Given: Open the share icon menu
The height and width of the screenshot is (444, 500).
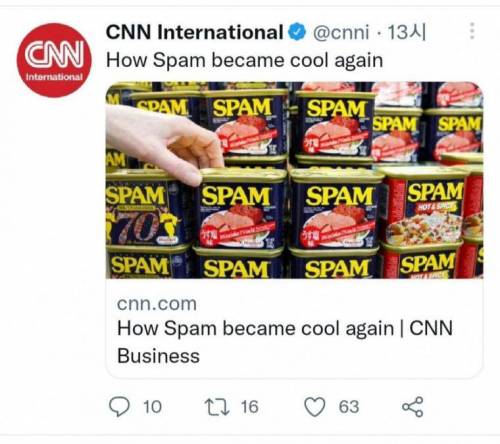Looking at the screenshot, I should click(413, 407).
